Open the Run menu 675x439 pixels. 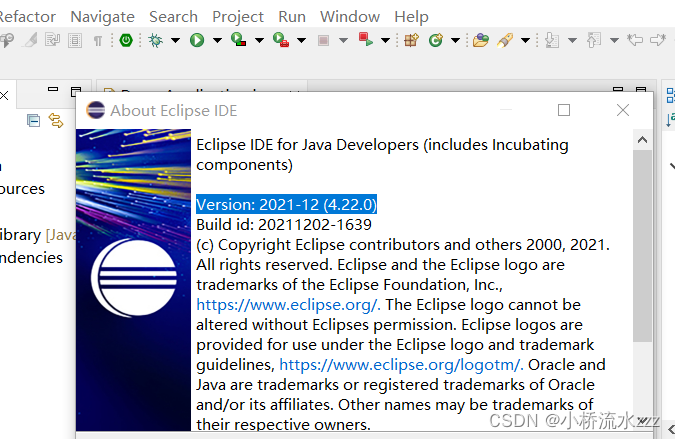pos(292,17)
